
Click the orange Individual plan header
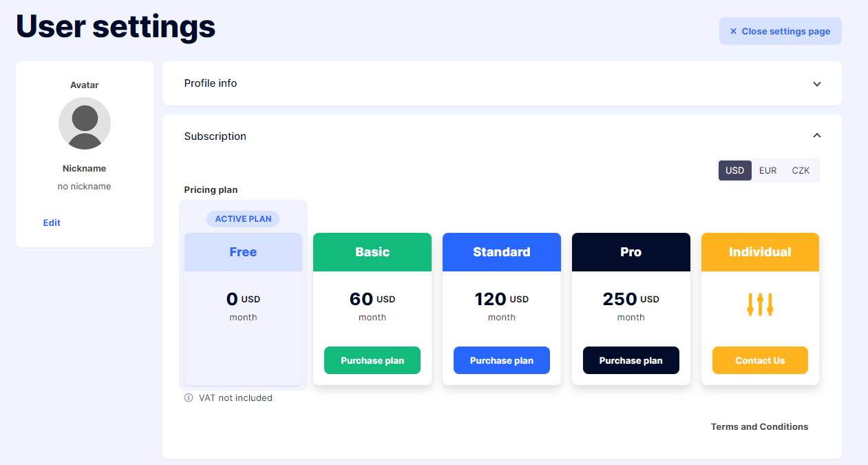click(760, 252)
